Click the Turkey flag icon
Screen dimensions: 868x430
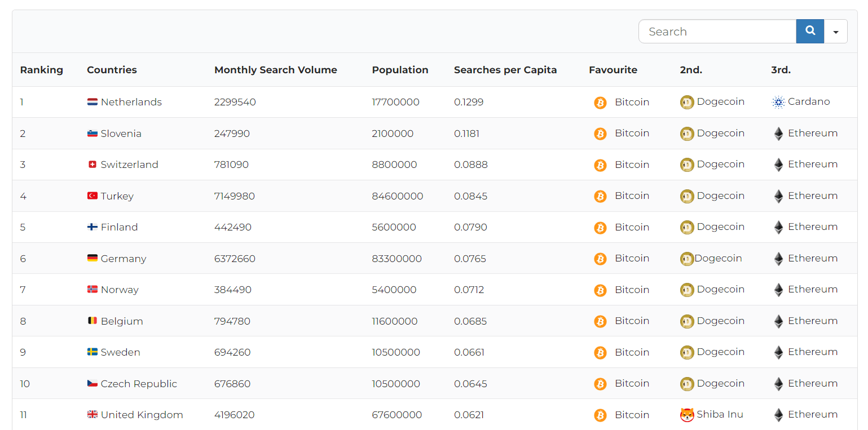(92, 196)
